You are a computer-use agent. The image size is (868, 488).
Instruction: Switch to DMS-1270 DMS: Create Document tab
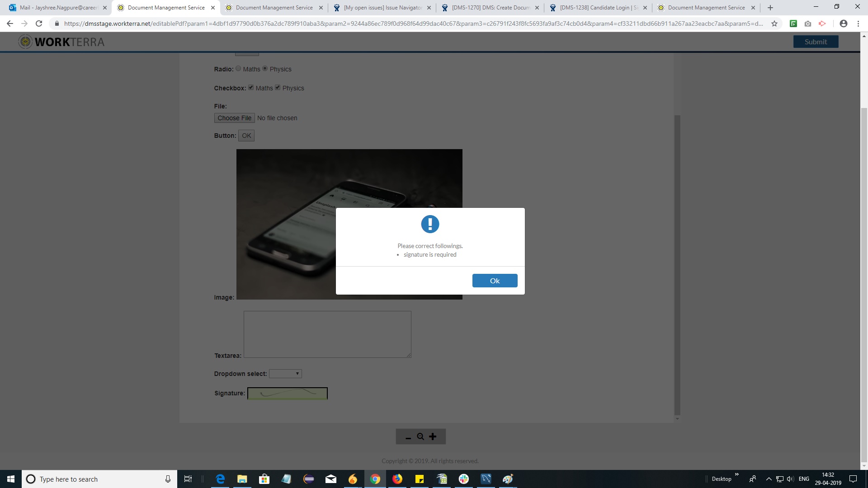pyautogui.click(x=491, y=8)
